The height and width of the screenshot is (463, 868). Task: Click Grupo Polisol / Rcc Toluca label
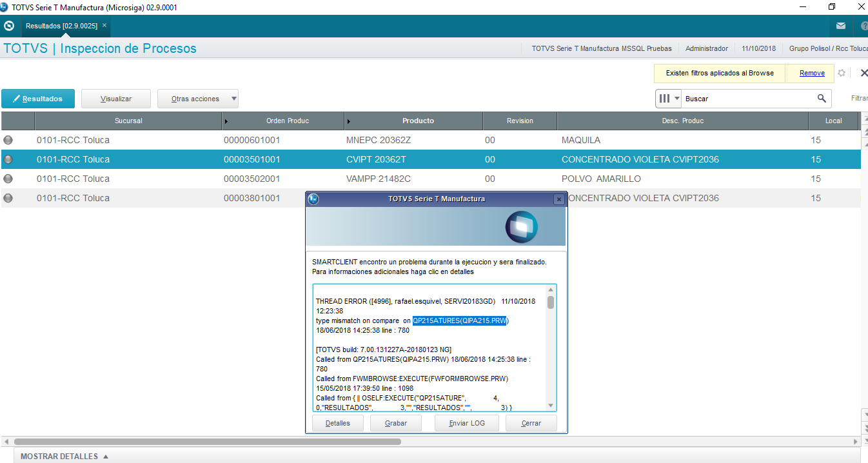click(829, 48)
